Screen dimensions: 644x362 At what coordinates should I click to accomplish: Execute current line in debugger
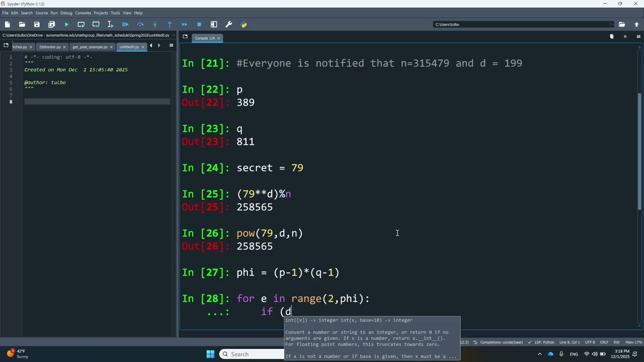point(140,24)
